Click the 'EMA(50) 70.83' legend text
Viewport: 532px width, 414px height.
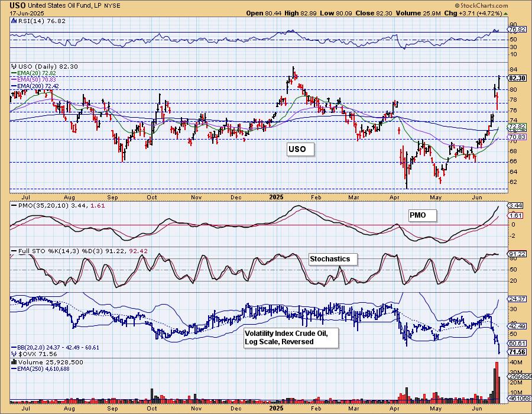37,79
